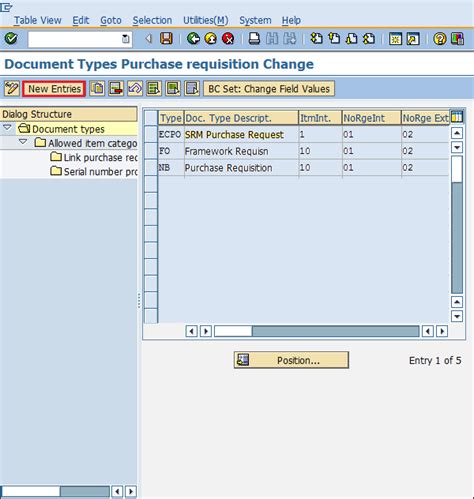Viewport: 474px width, 499px height.
Task: Click the Save floppy disk icon
Action: (166, 39)
